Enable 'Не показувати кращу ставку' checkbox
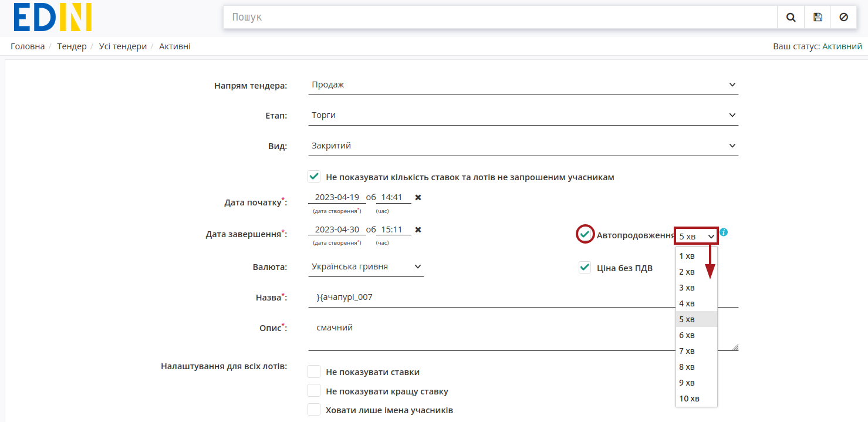 click(x=314, y=391)
